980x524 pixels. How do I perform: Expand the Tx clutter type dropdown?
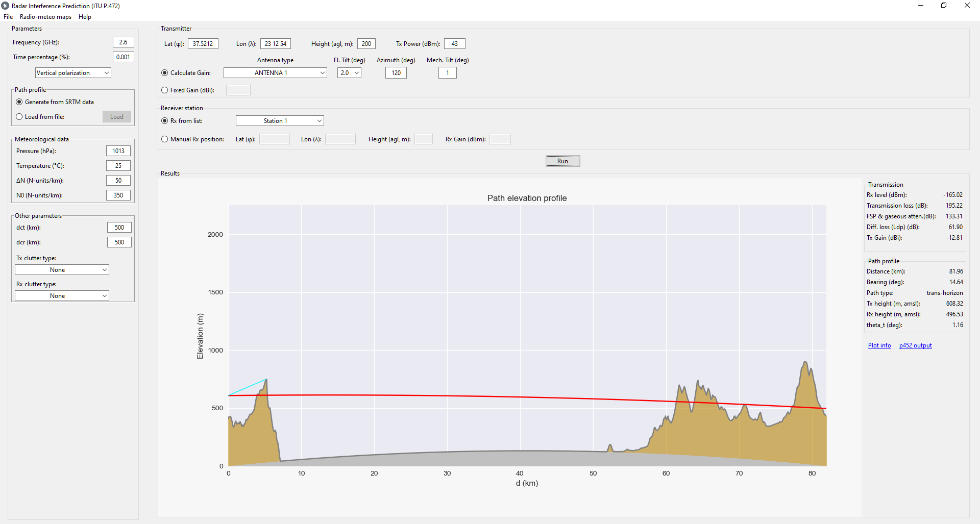62,270
